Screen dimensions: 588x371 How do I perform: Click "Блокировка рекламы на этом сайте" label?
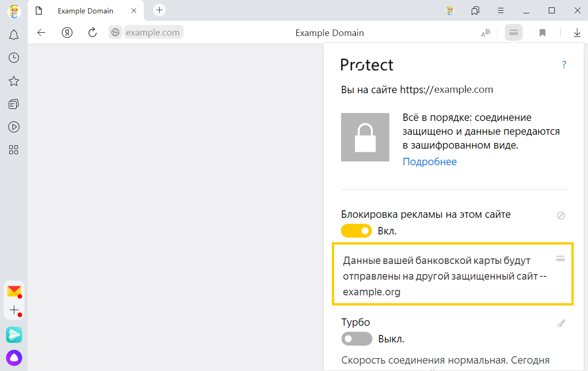[x=426, y=214]
